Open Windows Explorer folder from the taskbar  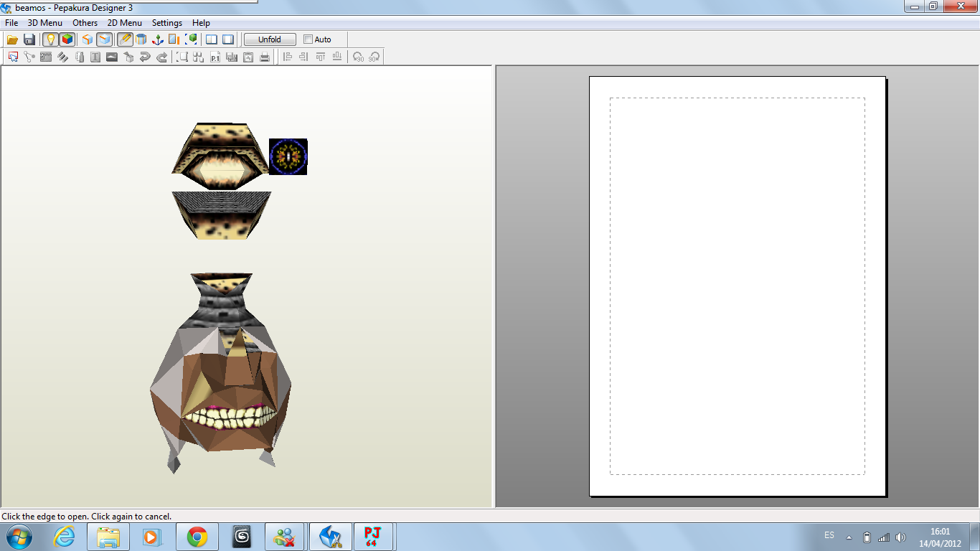(x=108, y=537)
